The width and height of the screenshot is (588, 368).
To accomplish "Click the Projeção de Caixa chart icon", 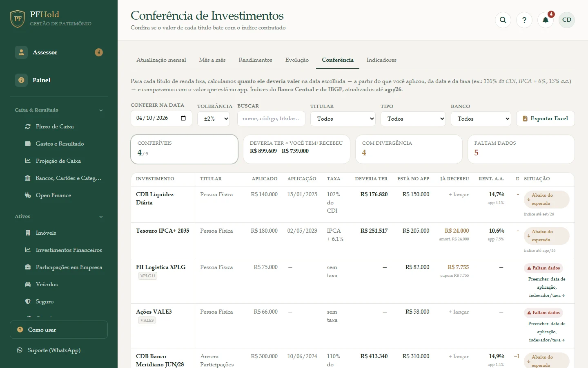I will click(28, 161).
